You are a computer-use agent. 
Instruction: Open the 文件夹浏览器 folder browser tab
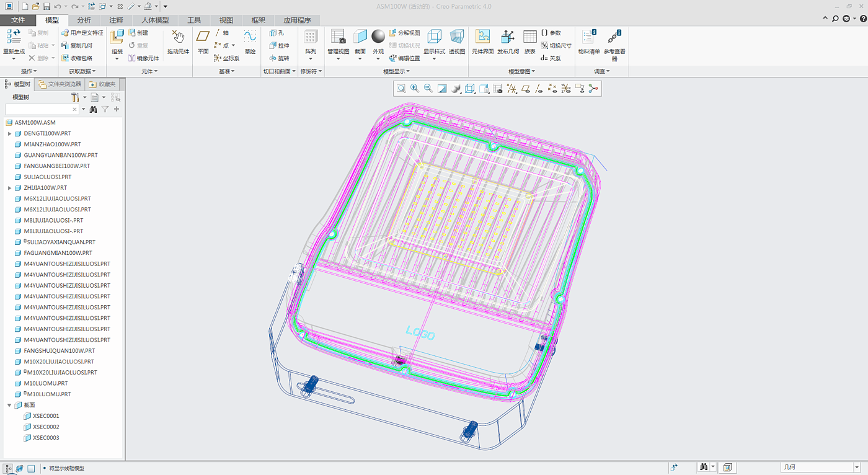[x=60, y=84]
